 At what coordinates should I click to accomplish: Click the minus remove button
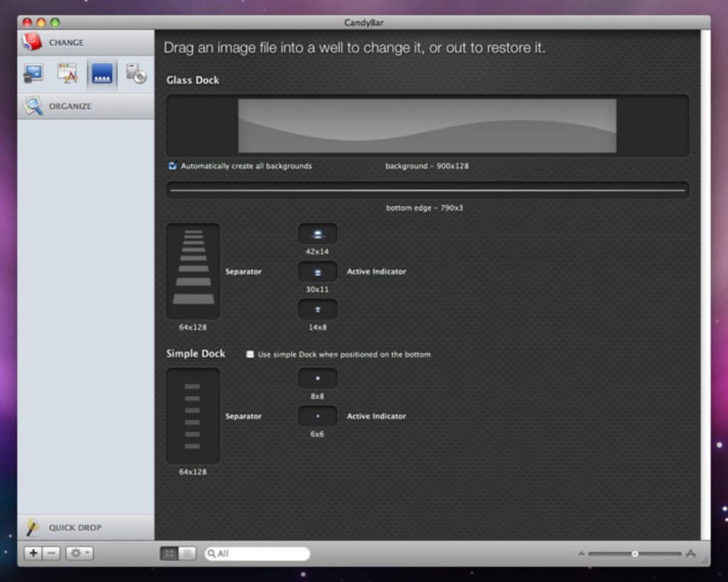click(x=51, y=553)
